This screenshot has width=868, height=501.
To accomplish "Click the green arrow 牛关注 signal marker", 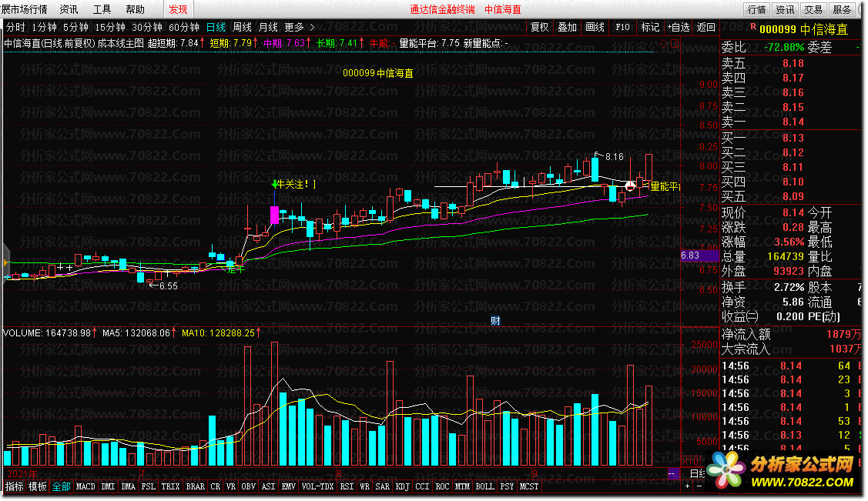I will pos(274,184).
